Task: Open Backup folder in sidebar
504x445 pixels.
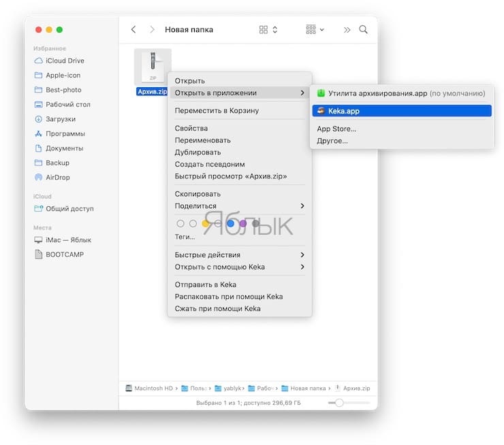Action: 52,163
